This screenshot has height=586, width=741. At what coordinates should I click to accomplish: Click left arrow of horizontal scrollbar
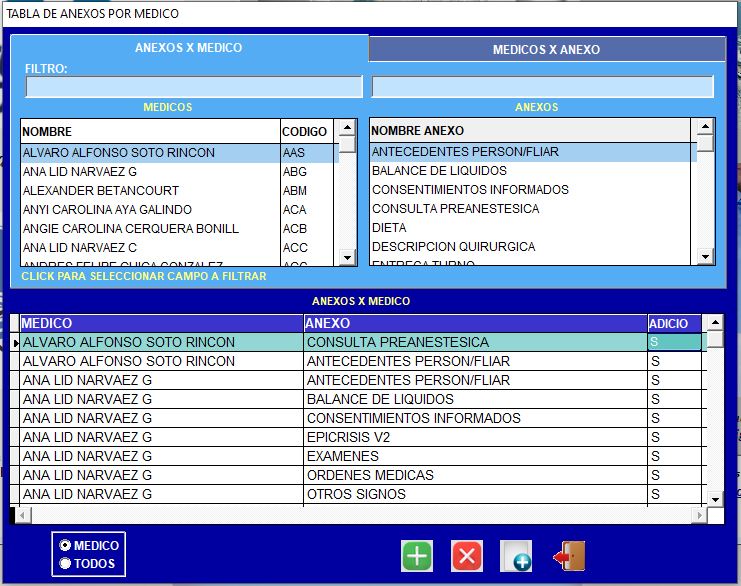point(23,515)
